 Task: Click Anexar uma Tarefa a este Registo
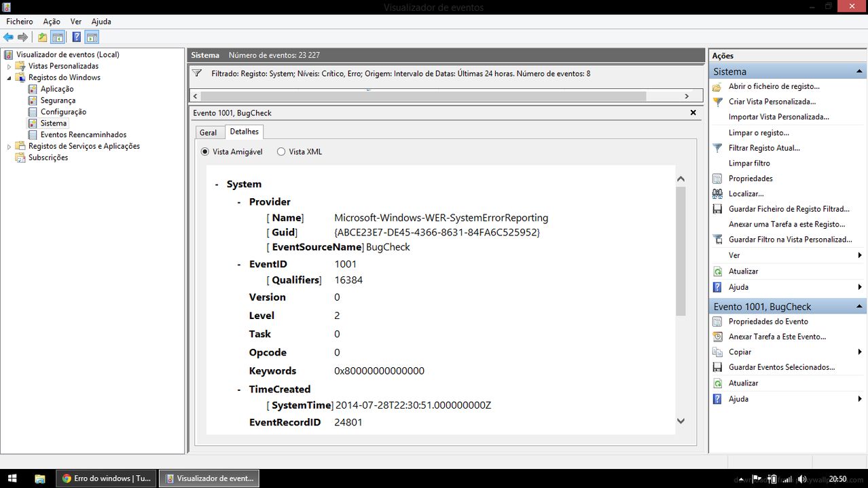787,224
